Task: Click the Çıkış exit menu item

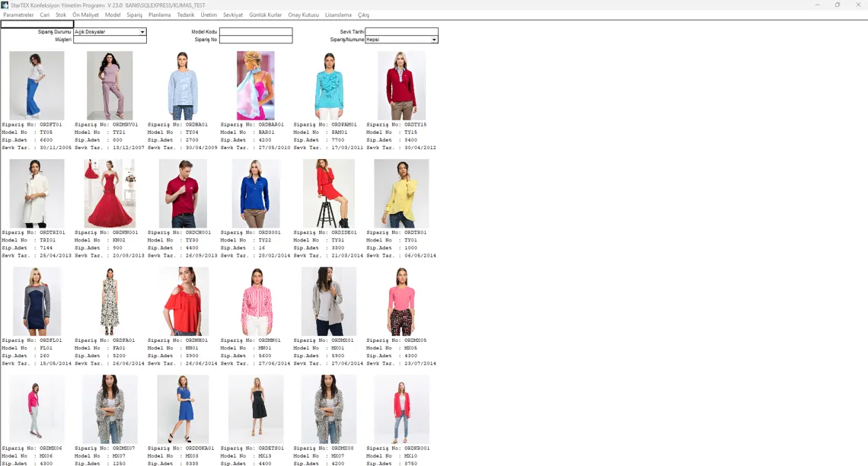Action: pyautogui.click(x=363, y=15)
